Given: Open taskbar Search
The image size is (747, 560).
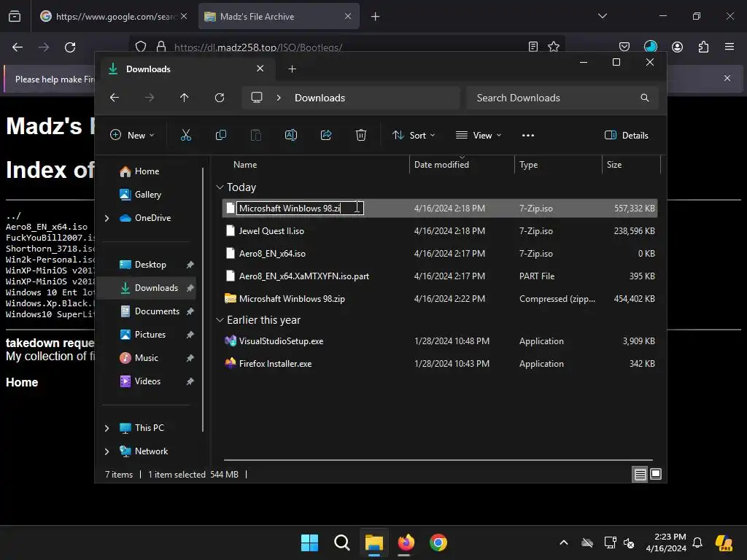Looking at the screenshot, I should click(341, 542).
